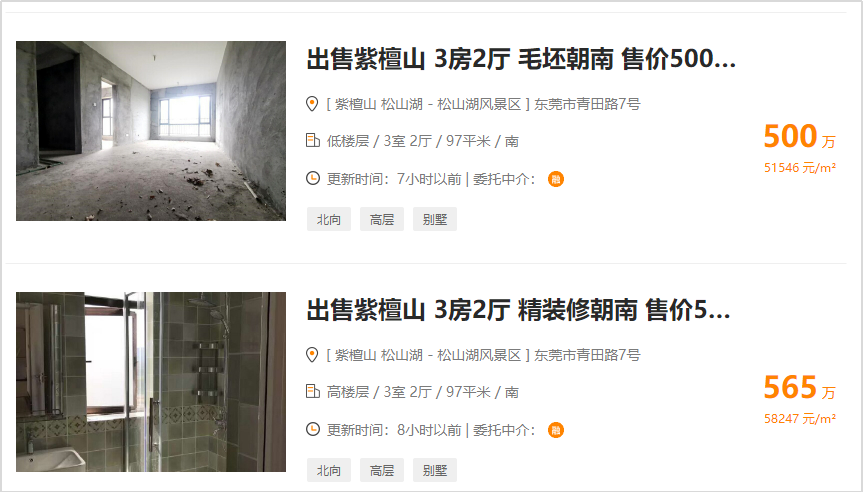Select 北向 tag in second listing
This screenshot has width=863, height=492.
coord(329,470)
